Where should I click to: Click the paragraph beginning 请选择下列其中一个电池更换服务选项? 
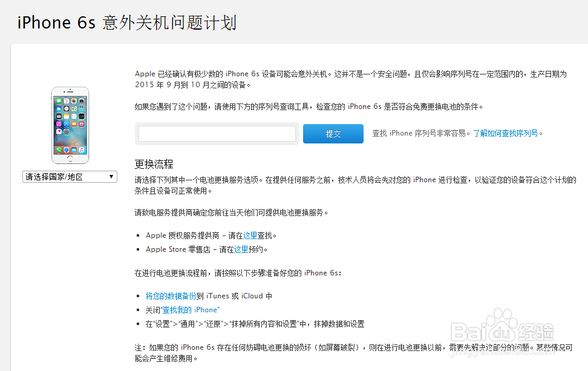click(356, 185)
